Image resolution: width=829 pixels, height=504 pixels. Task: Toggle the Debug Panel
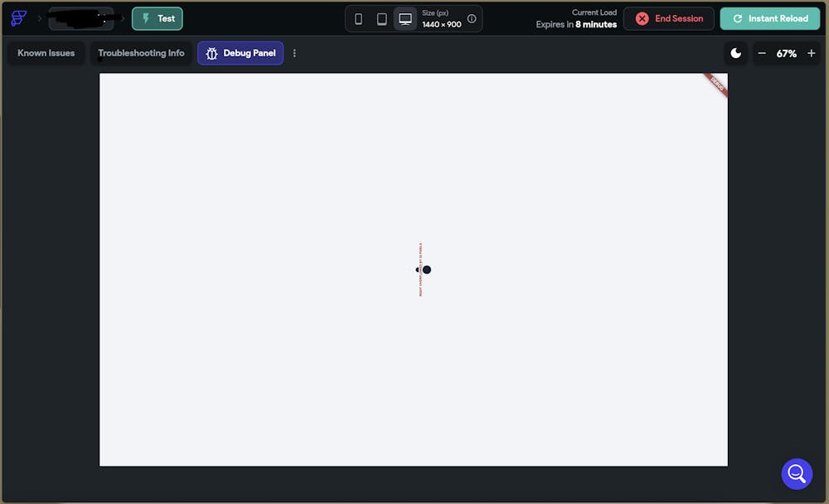(240, 53)
